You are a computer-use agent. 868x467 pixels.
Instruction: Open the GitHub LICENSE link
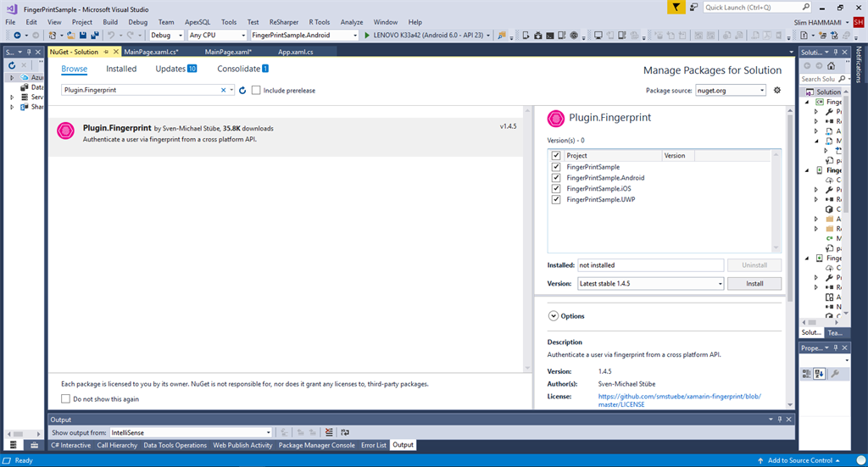click(x=679, y=400)
